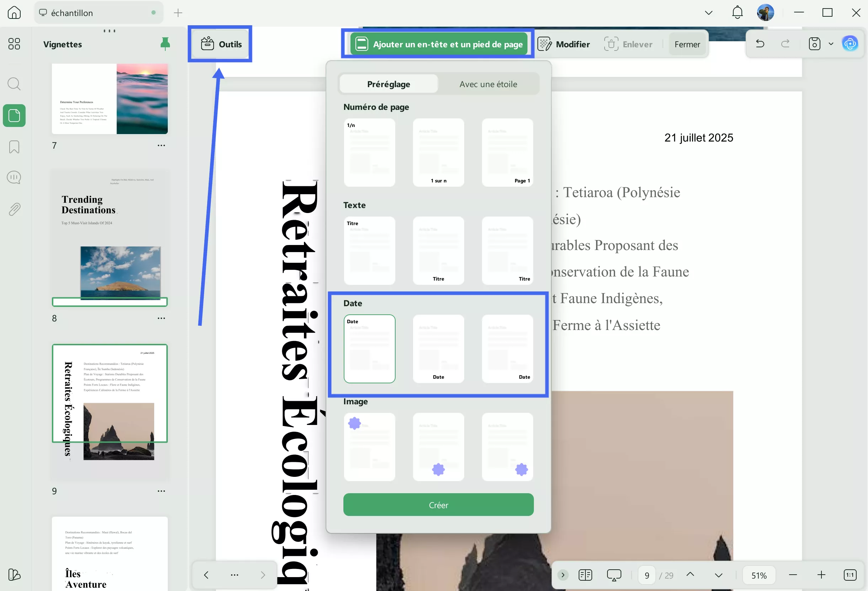Open the Outils menu icon
This screenshot has height=591, width=868.
pyautogui.click(x=208, y=44)
